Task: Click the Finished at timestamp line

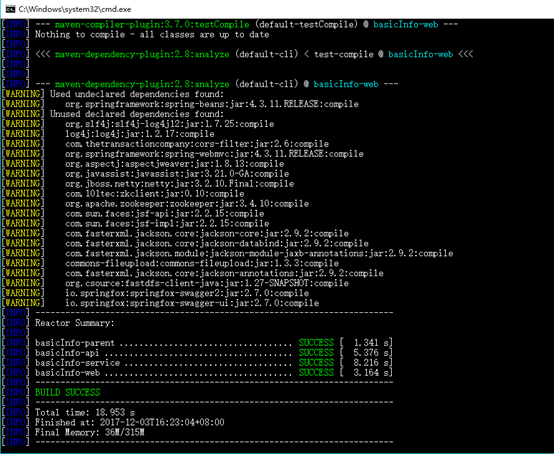Action: [130, 422]
